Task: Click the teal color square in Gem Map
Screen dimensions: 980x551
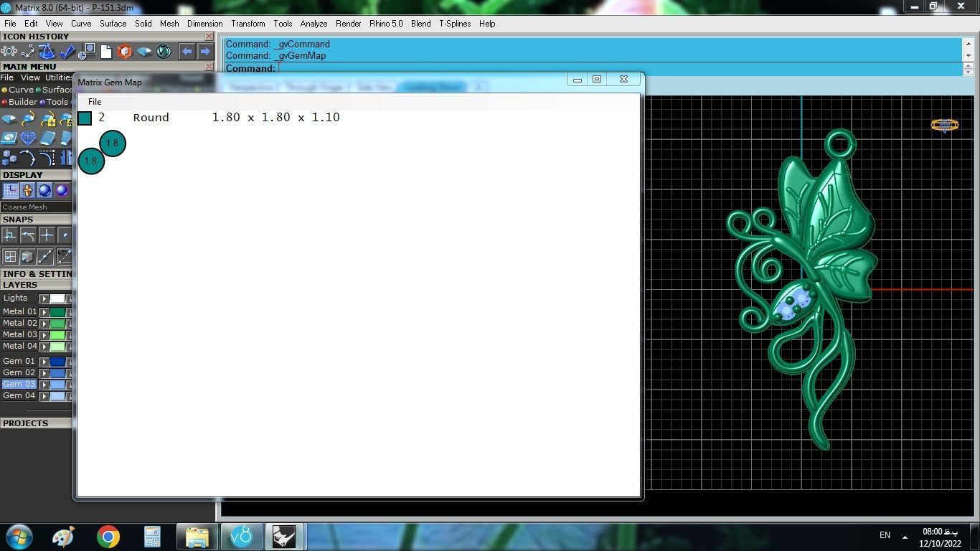Action: coord(85,118)
